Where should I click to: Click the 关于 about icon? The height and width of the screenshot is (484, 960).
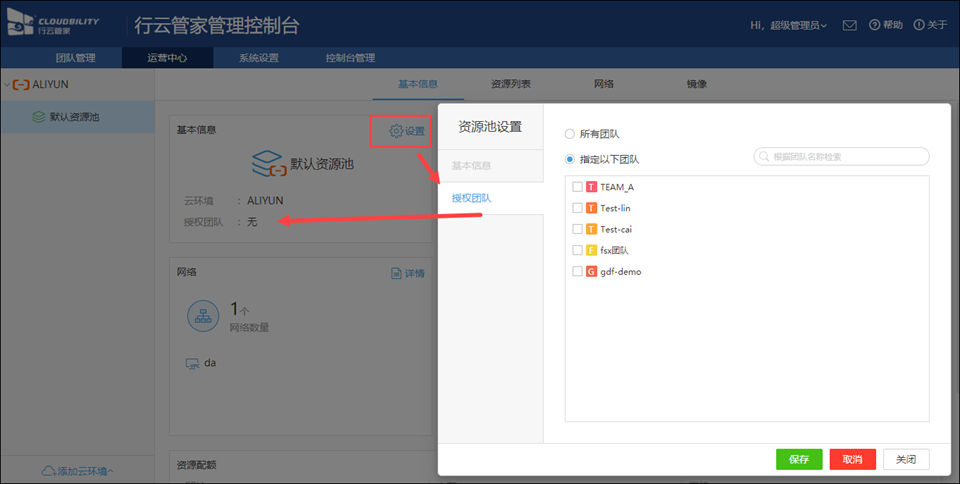click(x=919, y=25)
